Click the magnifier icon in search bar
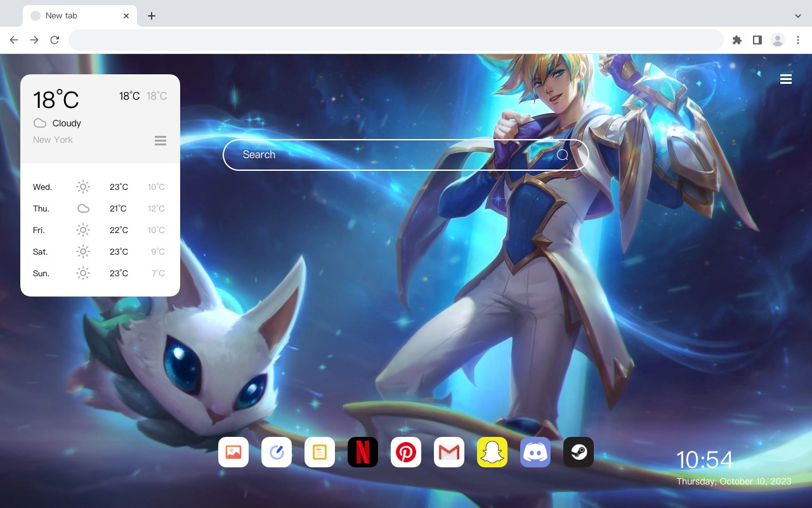This screenshot has width=812, height=508. click(563, 155)
